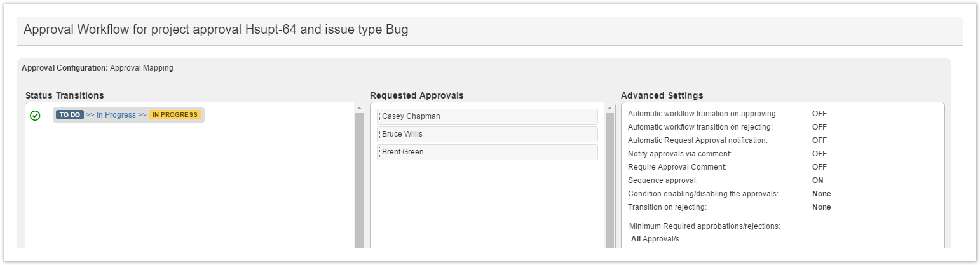Toggle the Sequence approval ON value
This screenshot has width=980, height=265.
click(818, 180)
